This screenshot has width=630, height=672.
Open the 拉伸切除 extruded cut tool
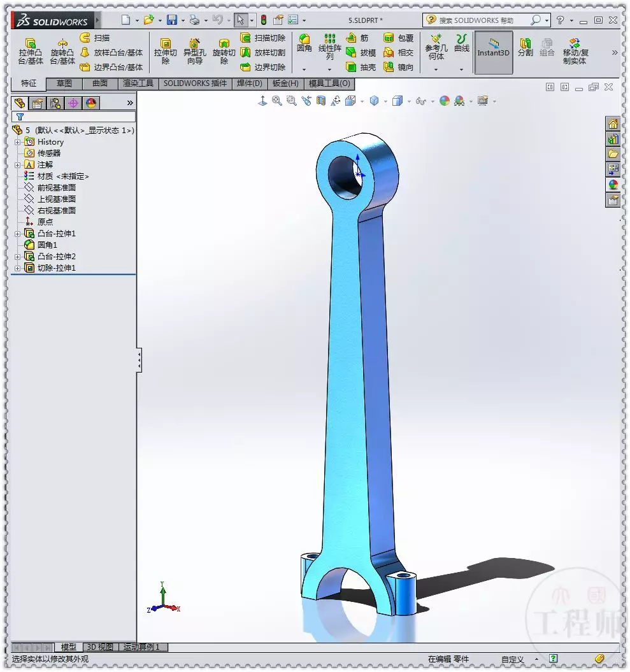point(166,52)
